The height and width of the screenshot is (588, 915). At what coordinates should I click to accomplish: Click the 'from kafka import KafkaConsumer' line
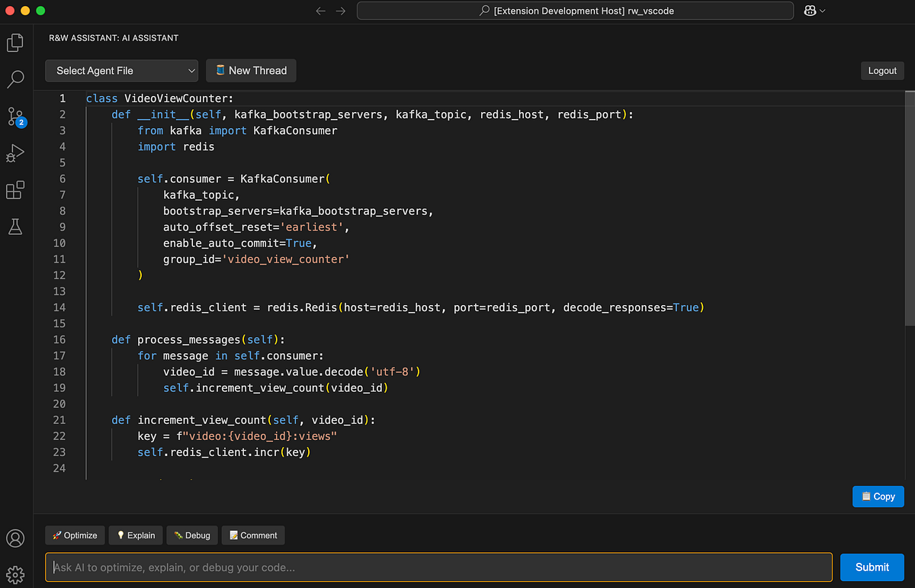tap(237, 130)
